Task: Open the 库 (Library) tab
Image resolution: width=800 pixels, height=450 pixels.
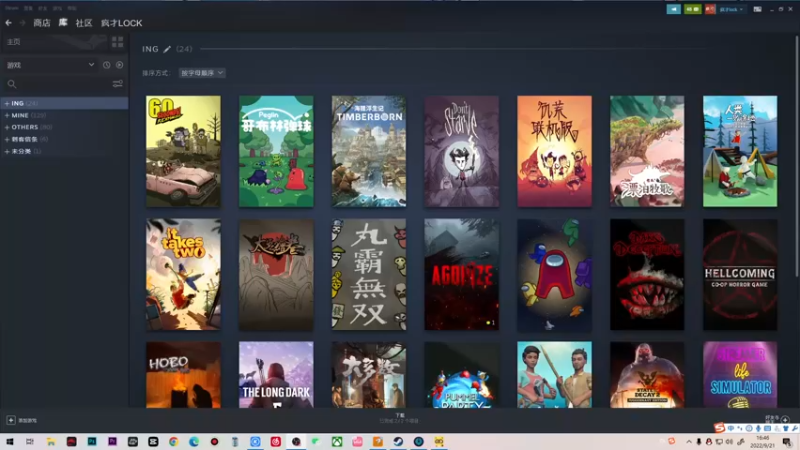Action: (63, 22)
